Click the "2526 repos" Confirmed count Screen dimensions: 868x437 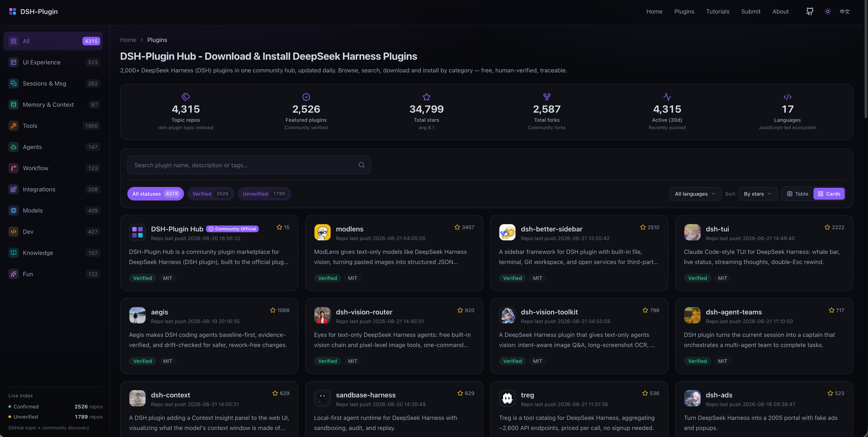pyautogui.click(x=89, y=407)
